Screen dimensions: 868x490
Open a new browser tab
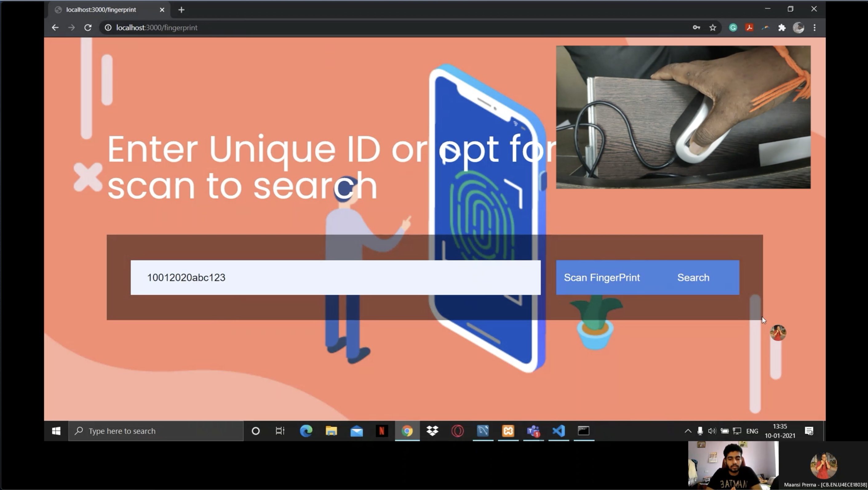coord(181,10)
